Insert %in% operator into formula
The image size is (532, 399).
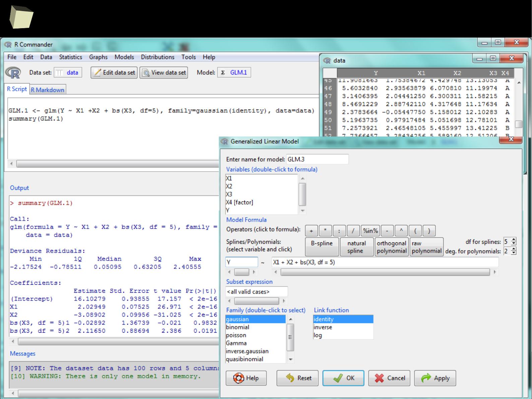coord(371,231)
